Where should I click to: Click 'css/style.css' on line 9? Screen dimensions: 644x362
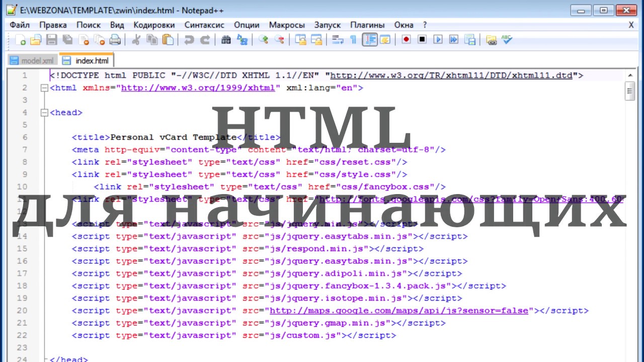[355, 174]
